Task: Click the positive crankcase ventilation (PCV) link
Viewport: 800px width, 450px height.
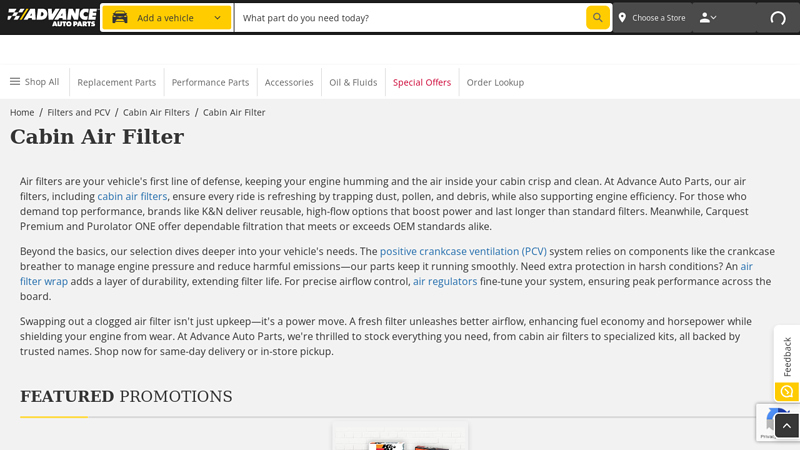Action: [x=463, y=252]
